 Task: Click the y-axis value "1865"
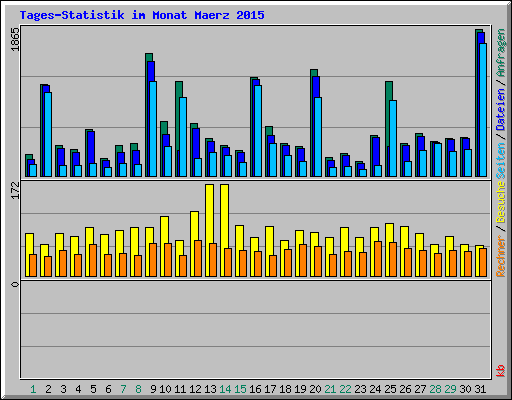[15, 40]
